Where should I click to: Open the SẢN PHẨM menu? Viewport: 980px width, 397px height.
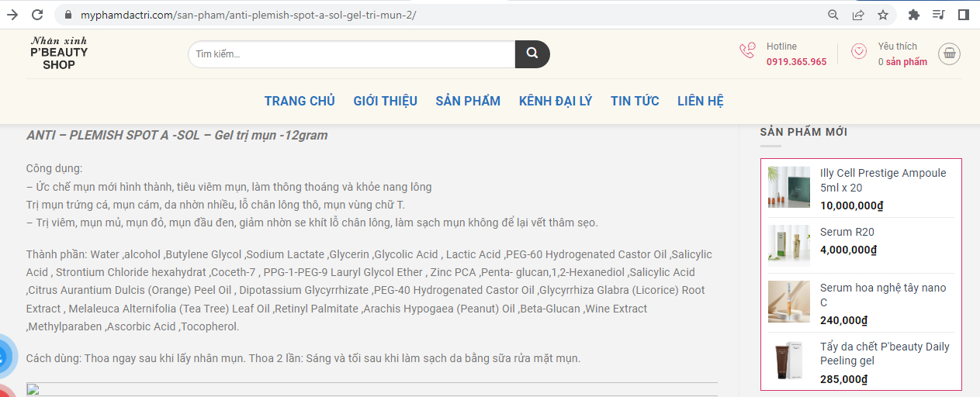(468, 101)
